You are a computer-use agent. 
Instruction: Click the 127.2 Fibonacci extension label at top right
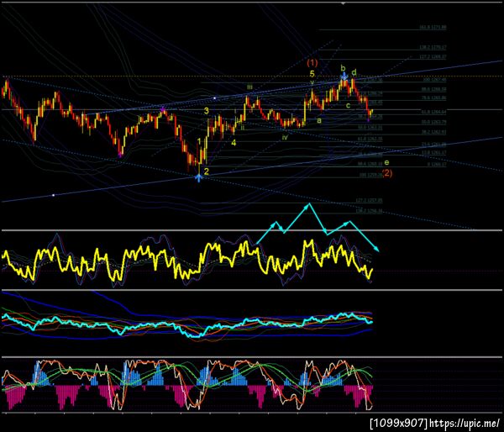click(433, 56)
